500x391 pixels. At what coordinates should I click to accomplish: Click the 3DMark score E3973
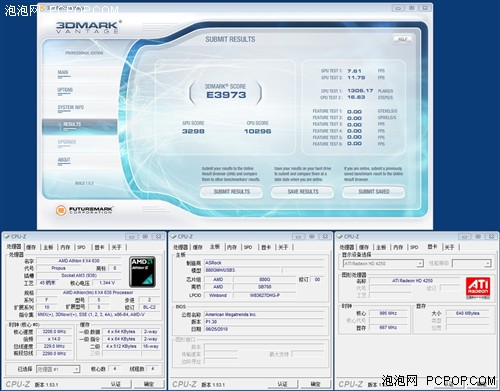226,95
